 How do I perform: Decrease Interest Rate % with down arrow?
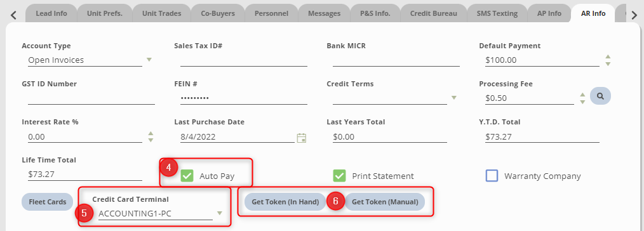pyautogui.click(x=151, y=140)
